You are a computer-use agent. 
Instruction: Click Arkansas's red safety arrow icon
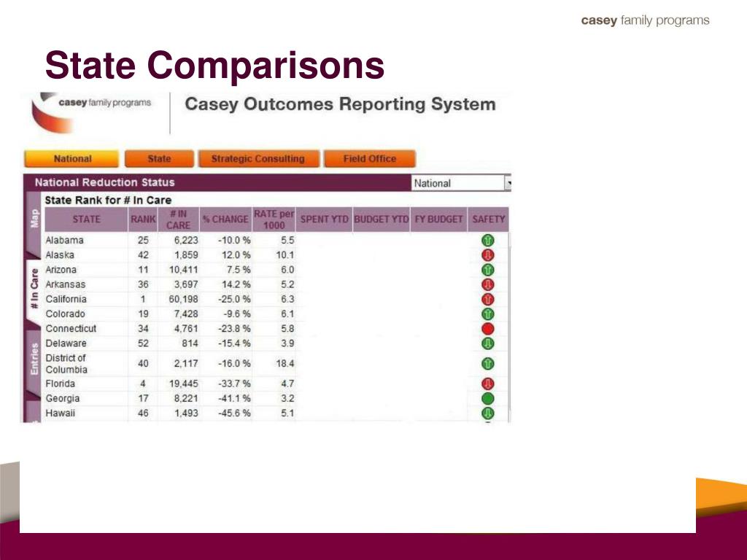pyautogui.click(x=488, y=284)
